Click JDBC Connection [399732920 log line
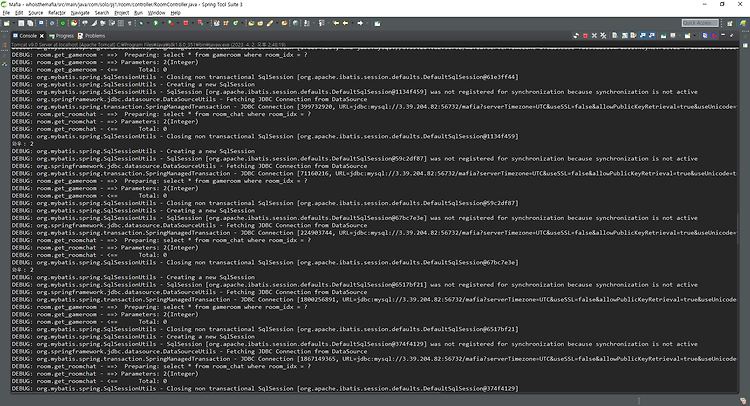 374,106
